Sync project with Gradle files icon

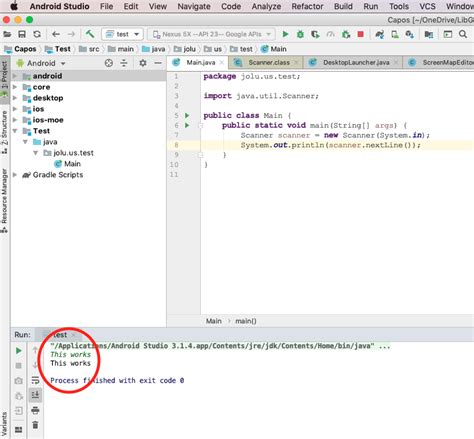pos(379,34)
